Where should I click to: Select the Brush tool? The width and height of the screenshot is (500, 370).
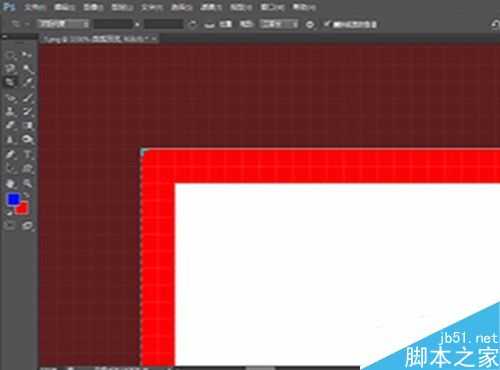click(x=28, y=98)
